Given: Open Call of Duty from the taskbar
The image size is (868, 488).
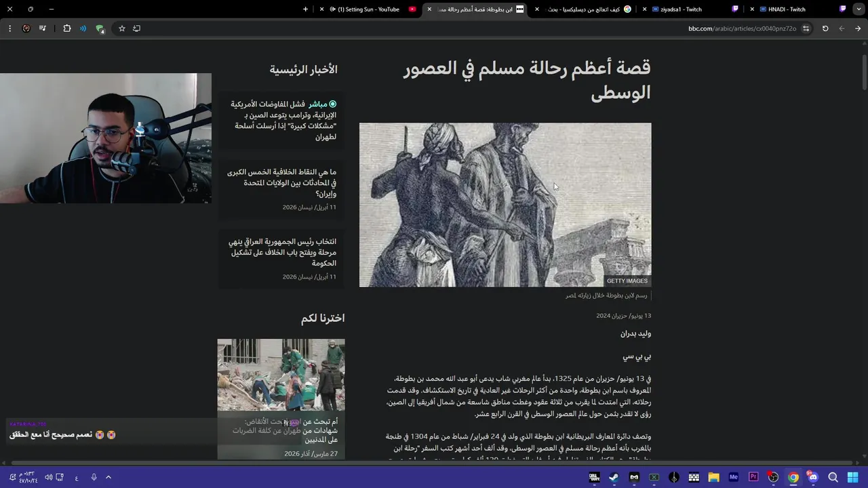Looking at the screenshot, I should [594, 477].
